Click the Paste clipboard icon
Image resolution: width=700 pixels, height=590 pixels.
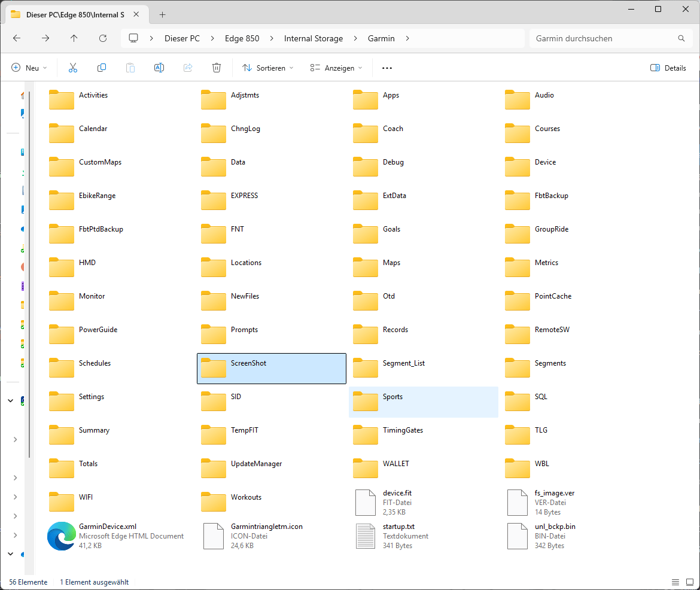tap(130, 68)
